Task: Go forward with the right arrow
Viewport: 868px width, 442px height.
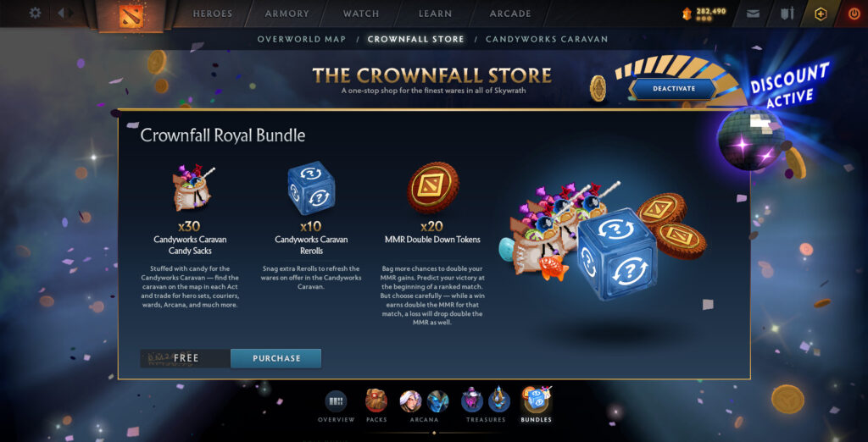Action: tap(71, 13)
